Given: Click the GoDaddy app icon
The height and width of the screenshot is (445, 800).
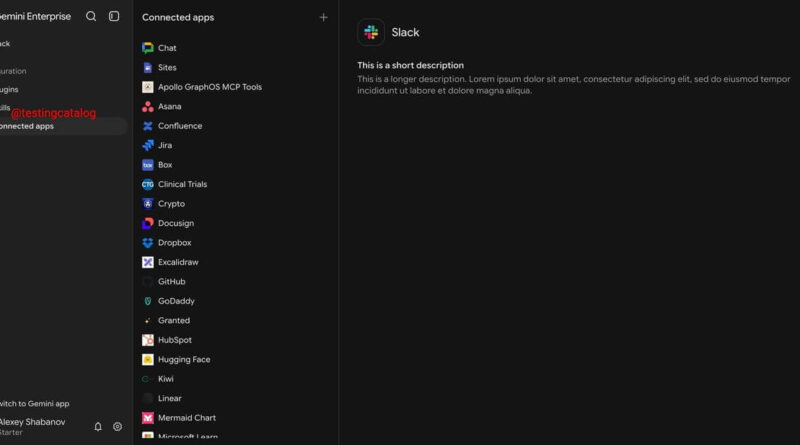Looking at the screenshot, I should tap(147, 301).
